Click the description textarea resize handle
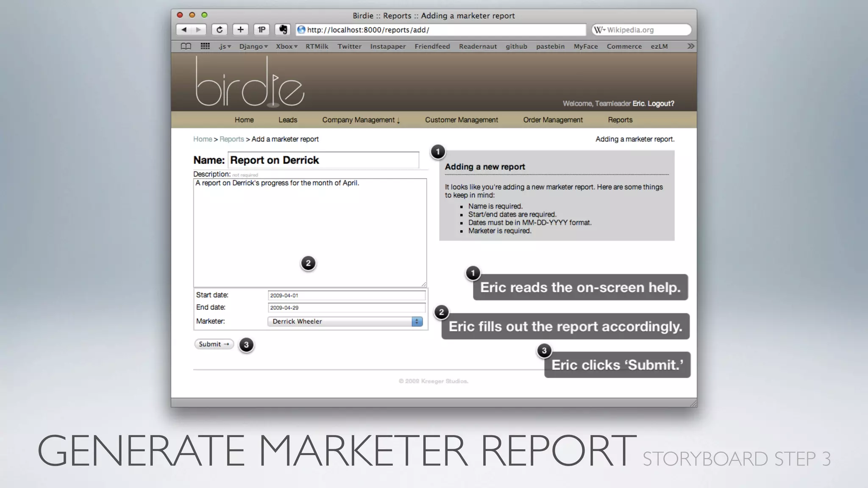Image resolution: width=868 pixels, height=488 pixels. tap(424, 284)
